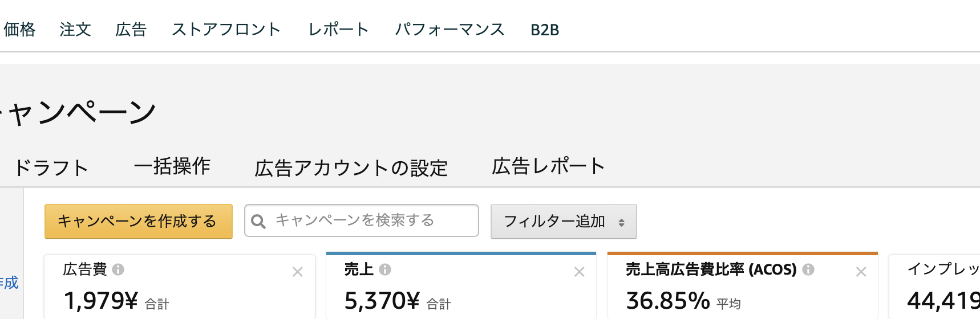Switch to the ドラフト tab
Screen dimensions: 980x319
pyautogui.click(x=51, y=168)
